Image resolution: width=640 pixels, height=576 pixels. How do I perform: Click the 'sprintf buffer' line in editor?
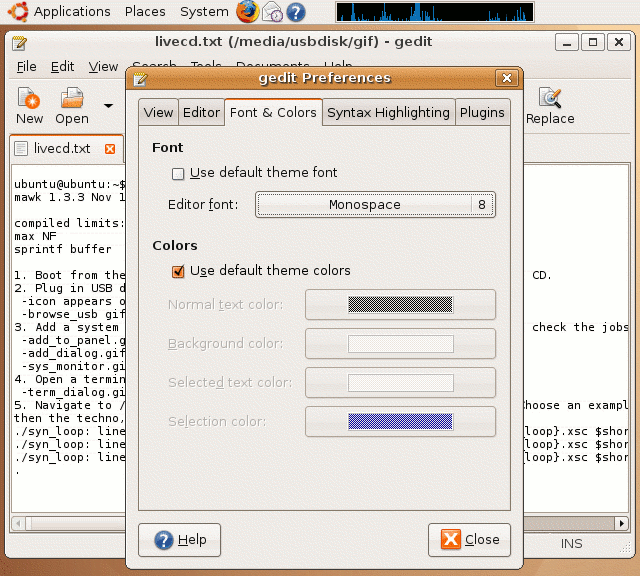[x=62, y=249]
